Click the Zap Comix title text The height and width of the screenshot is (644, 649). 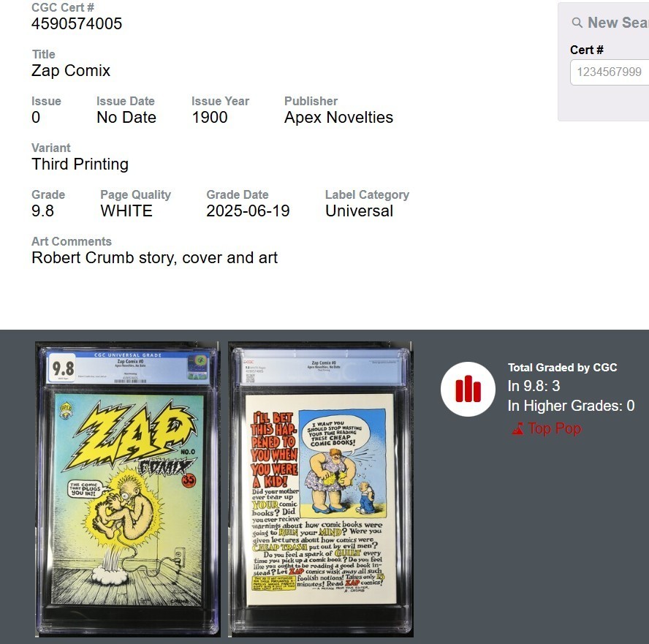point(71,71)
